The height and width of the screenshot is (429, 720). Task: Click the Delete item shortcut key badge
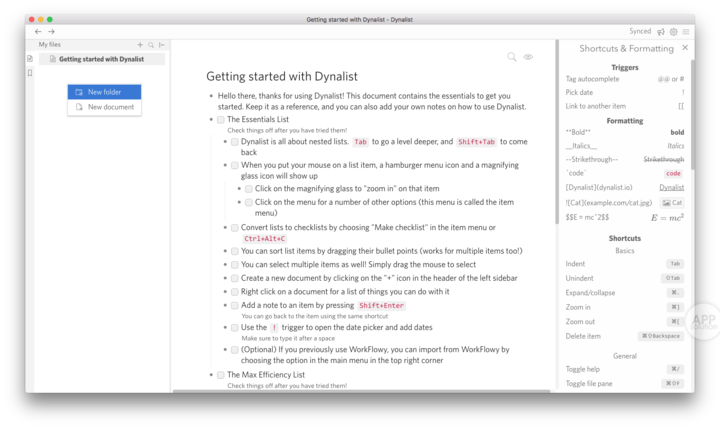(661, 336)
